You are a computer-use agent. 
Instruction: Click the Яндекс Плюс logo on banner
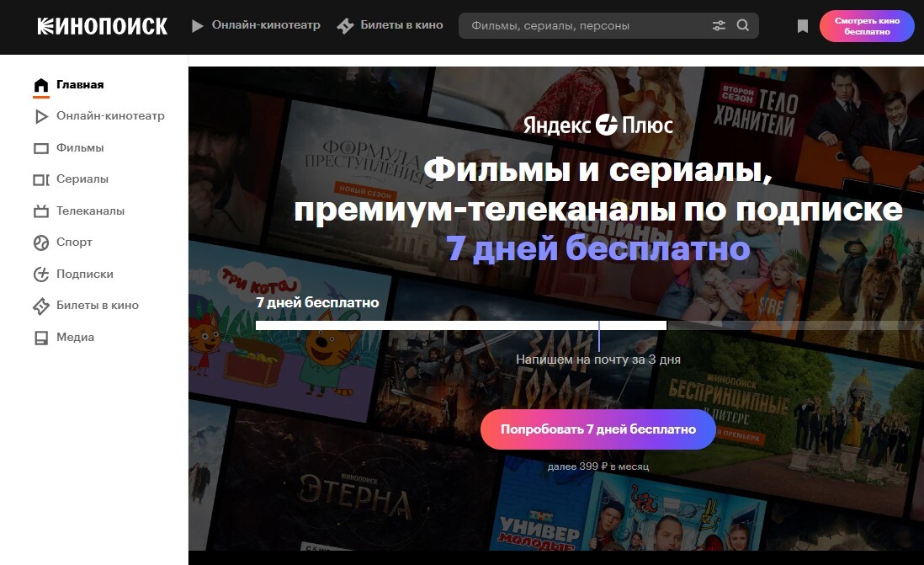(598, 125)
